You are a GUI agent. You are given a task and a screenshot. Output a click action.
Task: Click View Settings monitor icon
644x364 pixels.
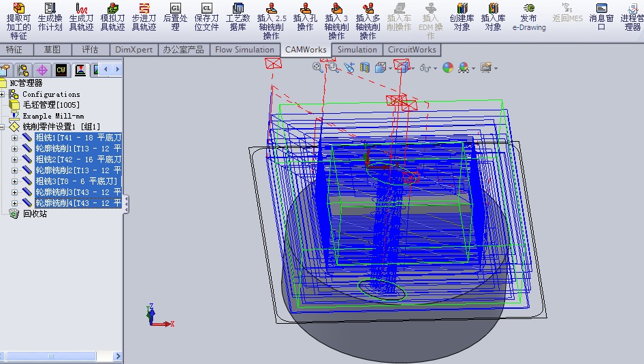[x=486, y=67]
